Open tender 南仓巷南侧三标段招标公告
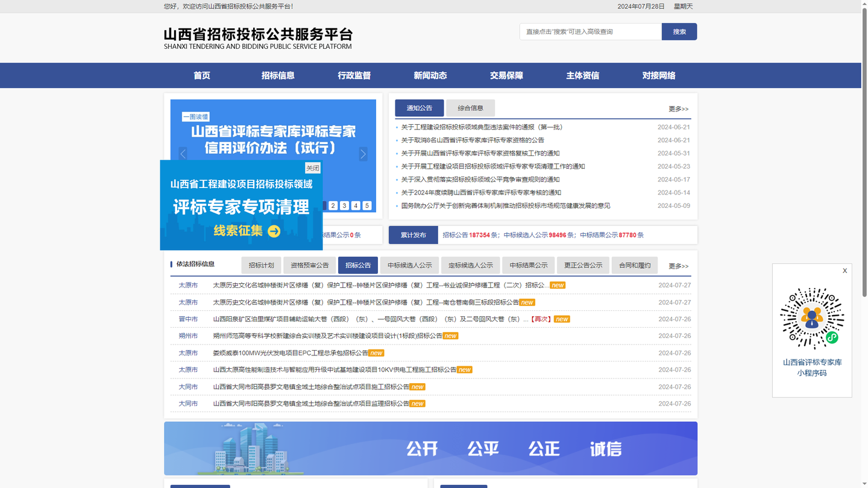The image size is (868, 488). pos(366,302)
